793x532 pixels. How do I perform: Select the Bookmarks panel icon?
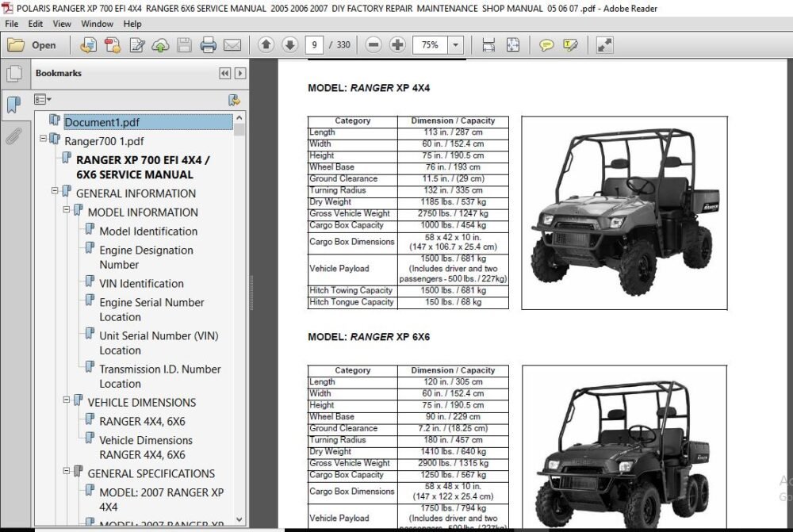(x=14, y=105)
